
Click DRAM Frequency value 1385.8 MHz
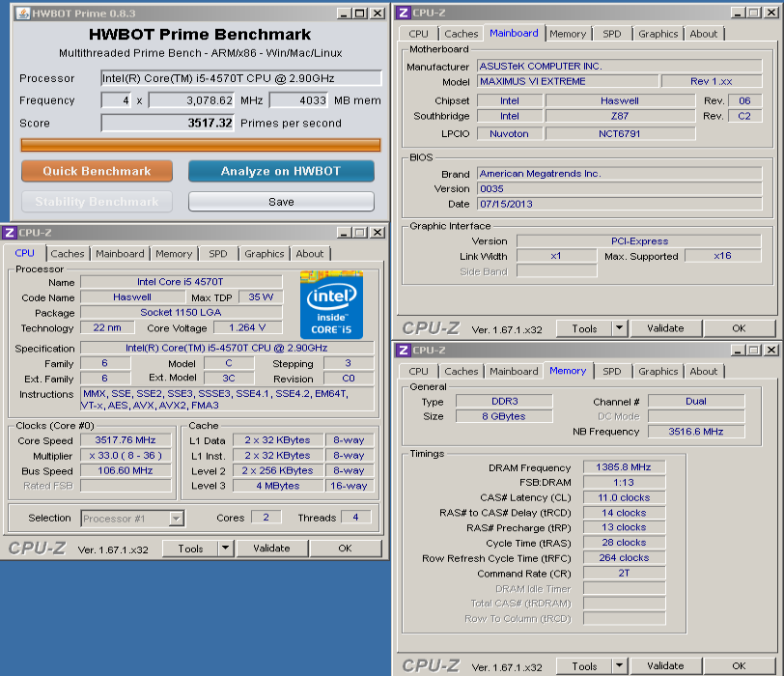pyautogui.click(x=624, y=467)
